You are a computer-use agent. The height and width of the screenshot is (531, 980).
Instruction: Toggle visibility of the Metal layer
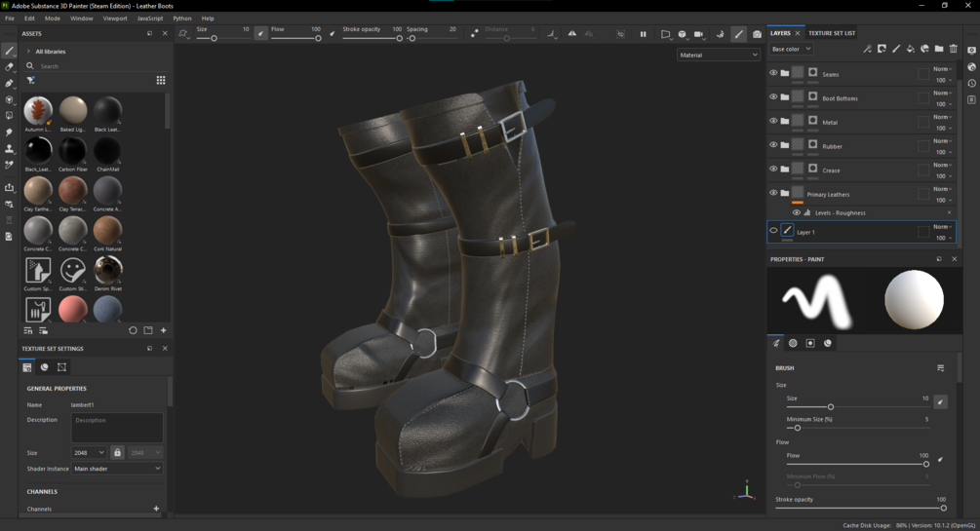coord(773,122)
